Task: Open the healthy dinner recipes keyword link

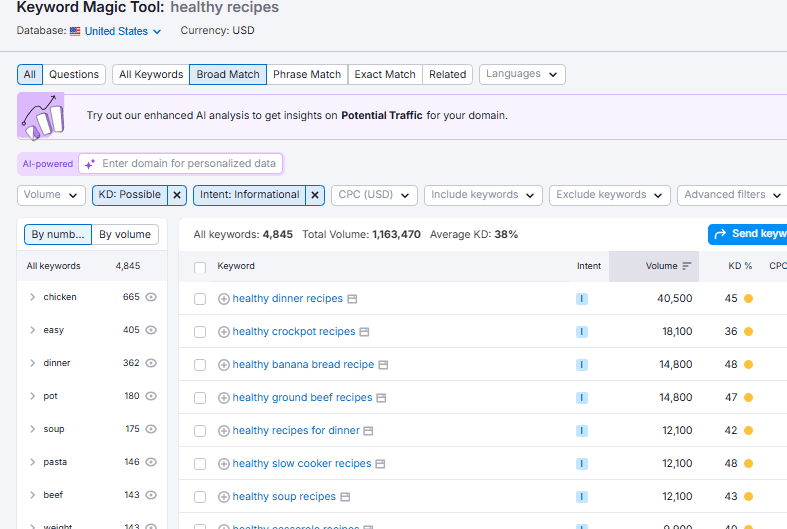Action: [x=287, y=299]
